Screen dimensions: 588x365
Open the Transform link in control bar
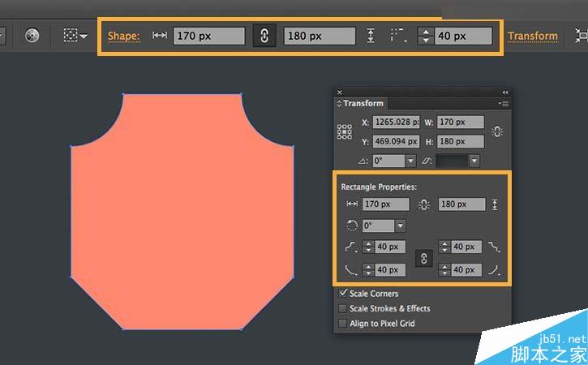(533, 36)
